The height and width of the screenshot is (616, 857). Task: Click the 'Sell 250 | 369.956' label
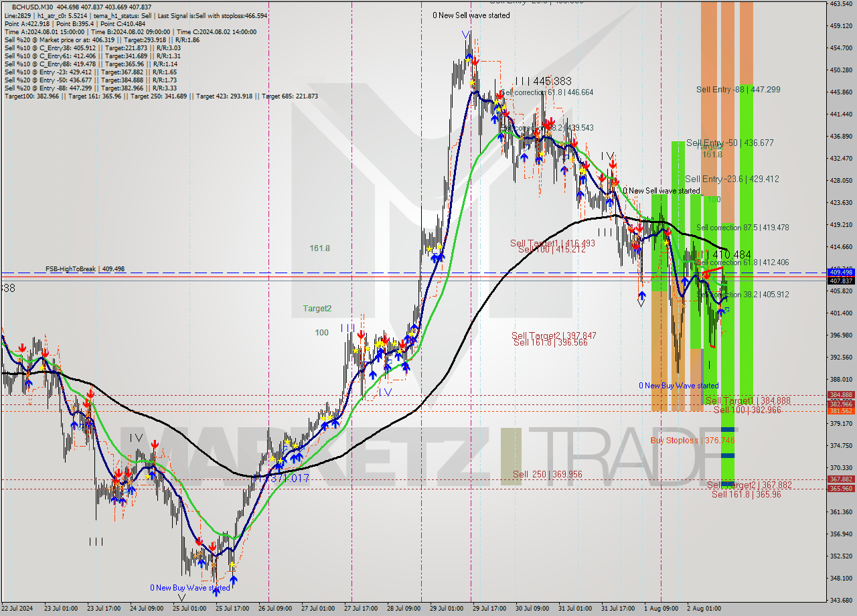pyautogui.click(x=548, y=474)
